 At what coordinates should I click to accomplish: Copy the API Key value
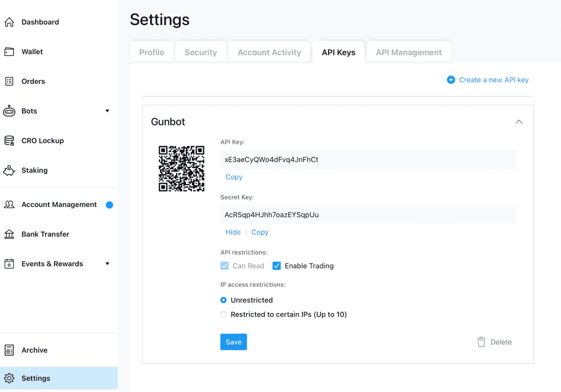(x=234, y=177)
